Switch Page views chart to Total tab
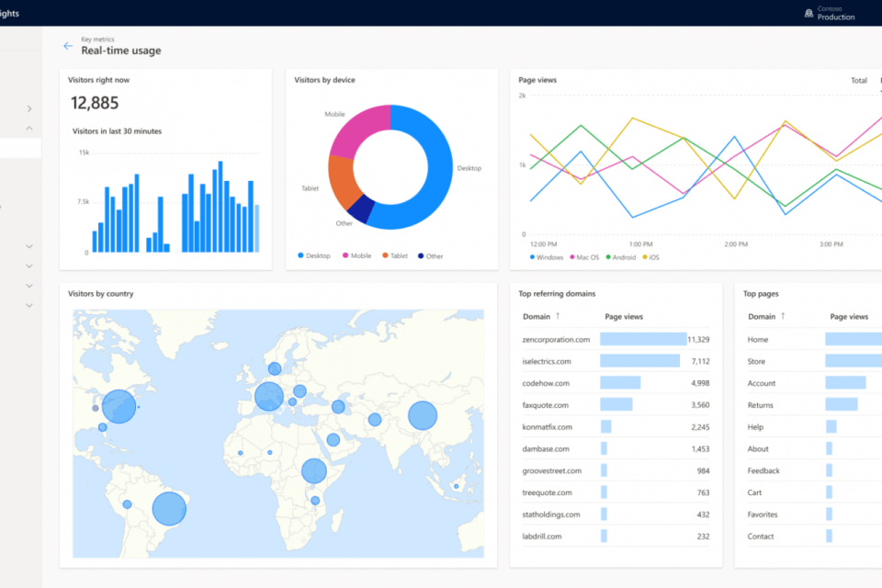 (x=858, y=81)
